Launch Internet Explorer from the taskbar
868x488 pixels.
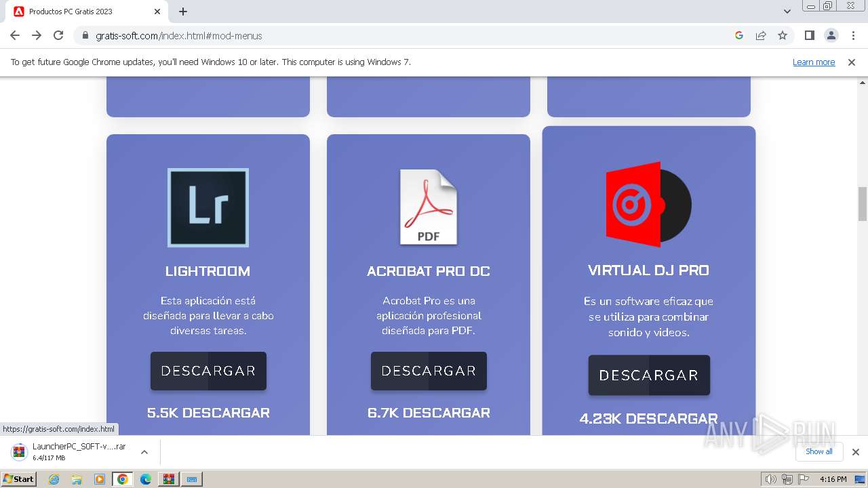(54, 479)
